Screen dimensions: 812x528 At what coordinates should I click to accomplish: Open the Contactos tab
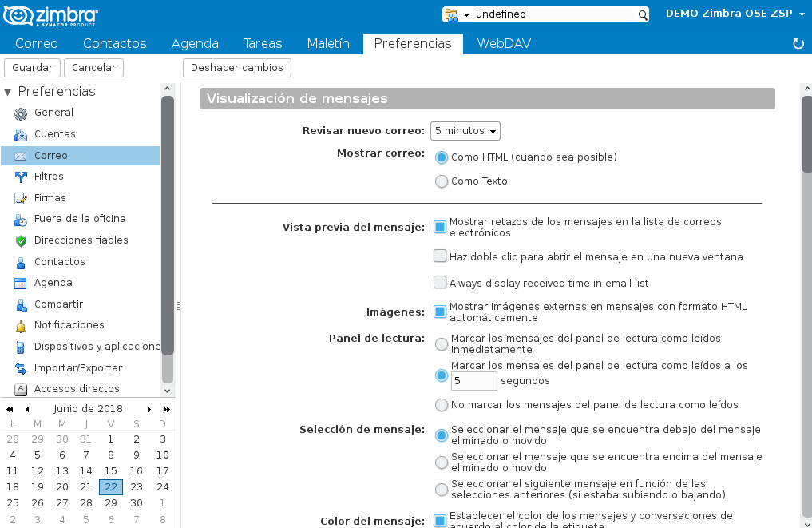115,43
